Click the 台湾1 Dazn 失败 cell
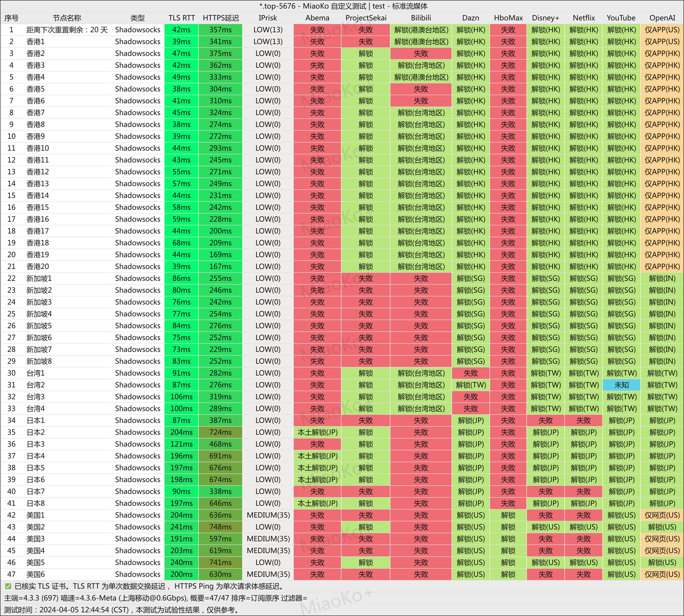Screen dimensions: 684x616 point(470,373)
